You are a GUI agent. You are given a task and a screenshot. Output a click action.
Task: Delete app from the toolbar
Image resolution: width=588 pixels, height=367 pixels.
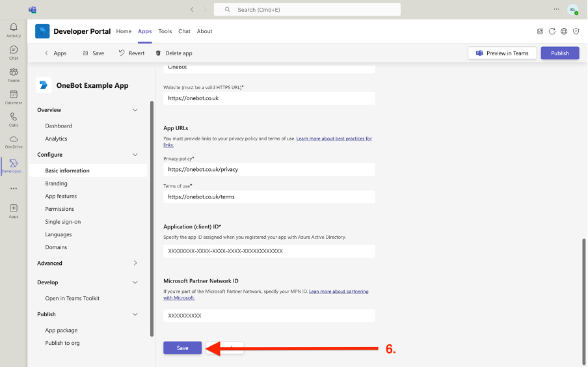pos(174,53)
